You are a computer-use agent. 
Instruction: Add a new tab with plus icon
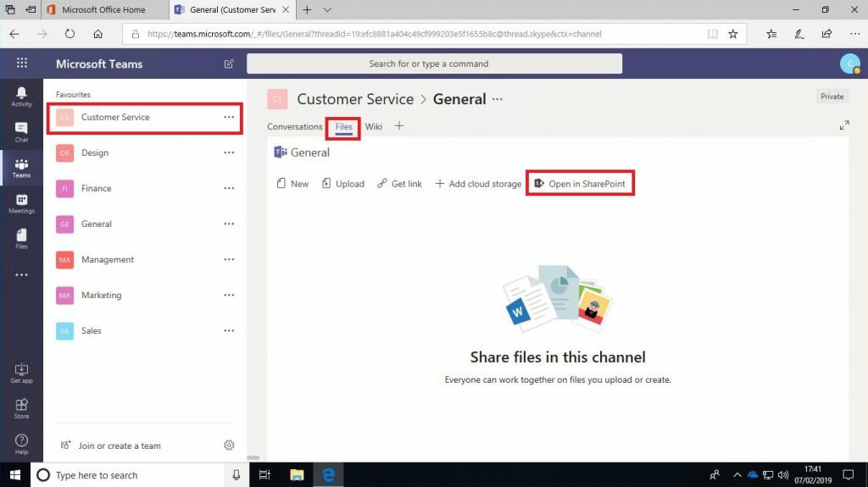pyautogui.click(x=398, y=126)
